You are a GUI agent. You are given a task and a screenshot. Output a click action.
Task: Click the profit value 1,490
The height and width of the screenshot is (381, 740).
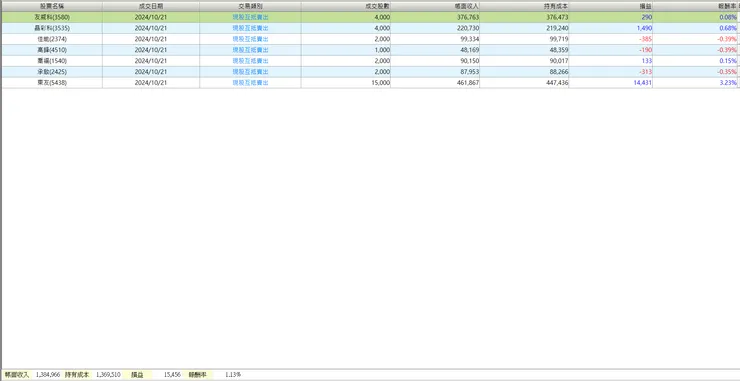click(645, 28)
